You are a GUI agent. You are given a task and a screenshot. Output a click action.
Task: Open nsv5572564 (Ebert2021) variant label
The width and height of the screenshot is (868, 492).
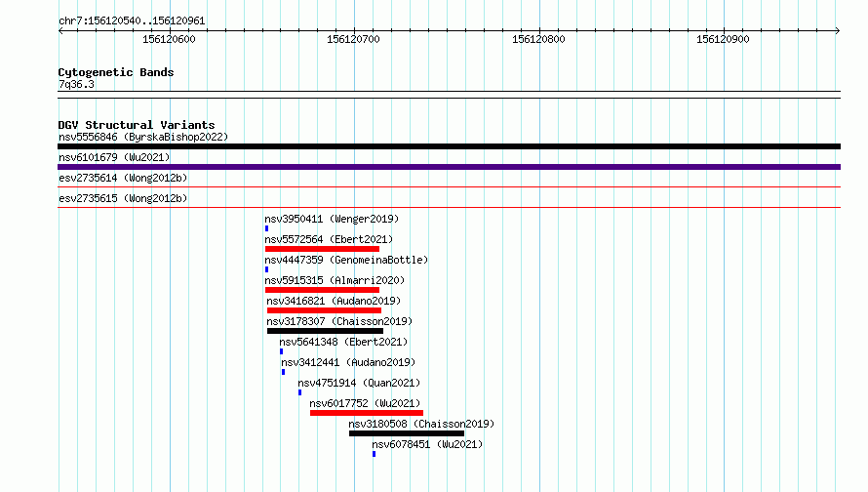329,239
